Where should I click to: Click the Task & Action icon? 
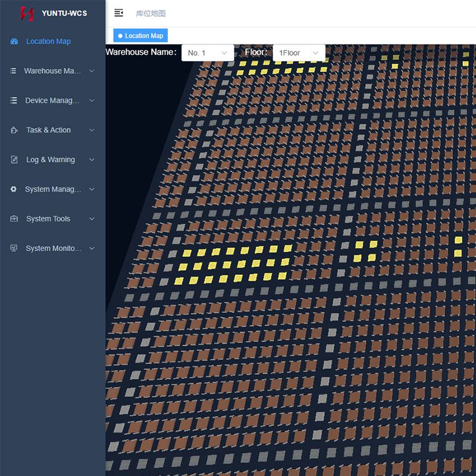(14, 130)
